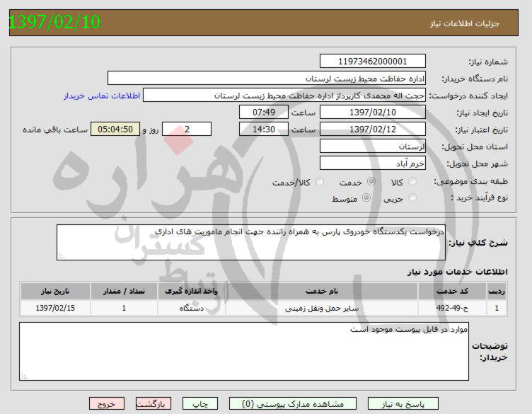532x414 pixels.
Task: Click the شماره نیاز field 11973462000001
Action: click(x=373, y=61)
